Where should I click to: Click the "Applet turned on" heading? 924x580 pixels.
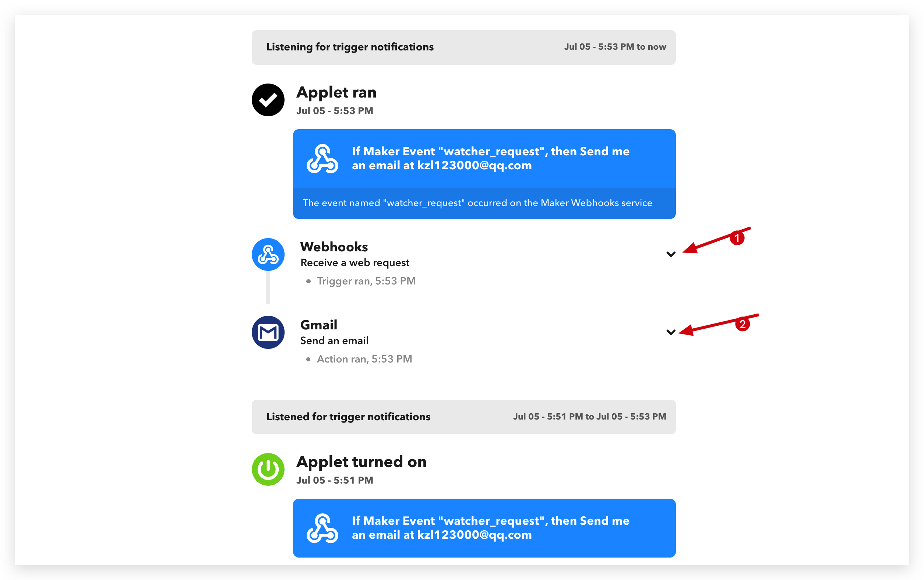tap(362, 462)
